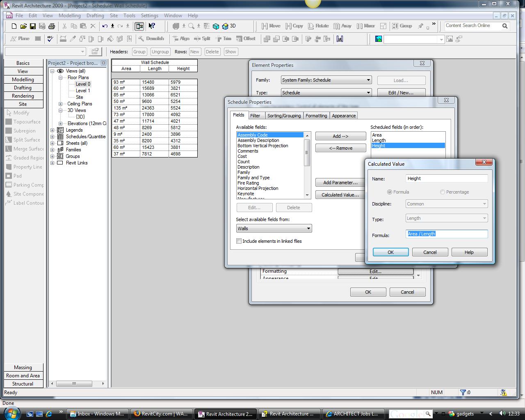Click the Save icon in toolbar
The height and width of the screenshot is (420, 525).
point(32,26)
